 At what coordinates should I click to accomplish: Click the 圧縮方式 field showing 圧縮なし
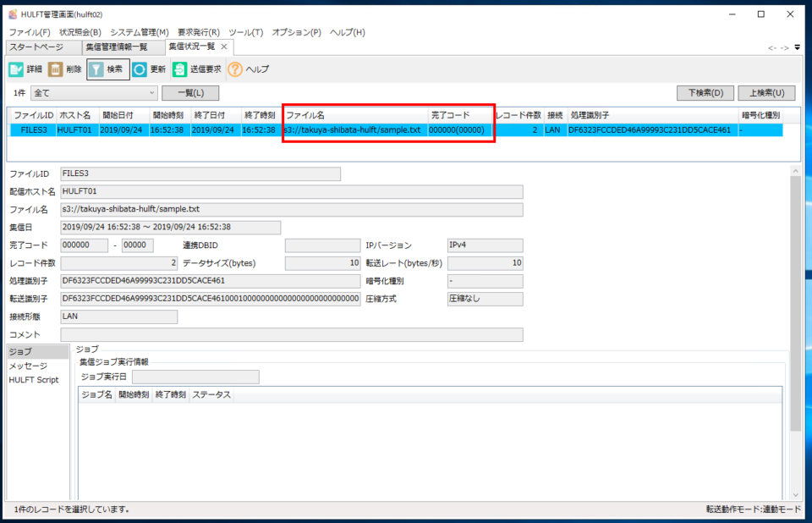coord(486,299)
